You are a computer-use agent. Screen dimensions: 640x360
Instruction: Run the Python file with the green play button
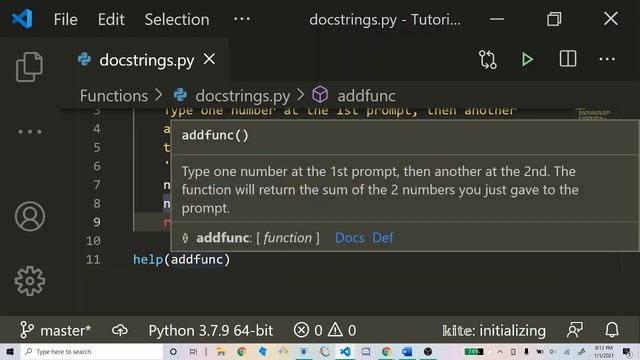click(x=527, y=60)
